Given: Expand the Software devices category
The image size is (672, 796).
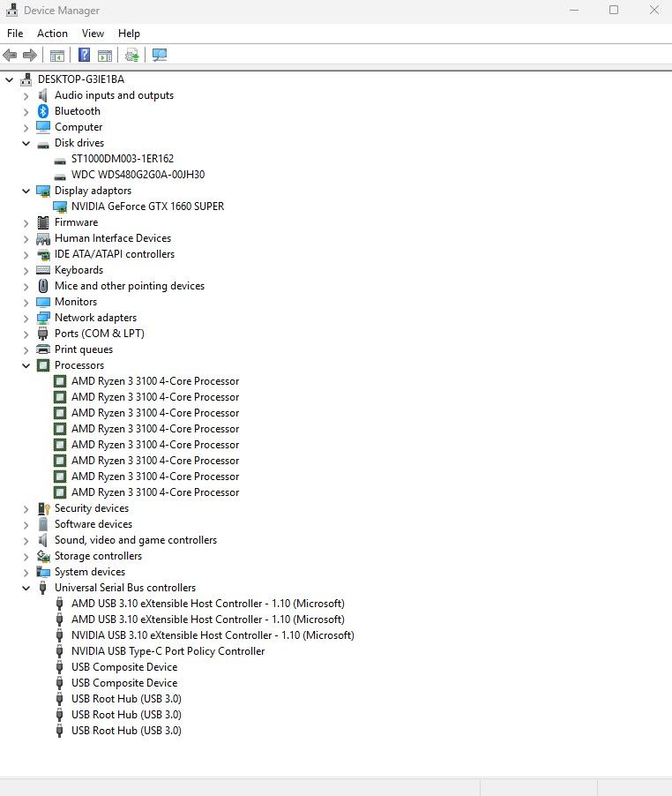Looking at the screenshot, I should 26,525.
